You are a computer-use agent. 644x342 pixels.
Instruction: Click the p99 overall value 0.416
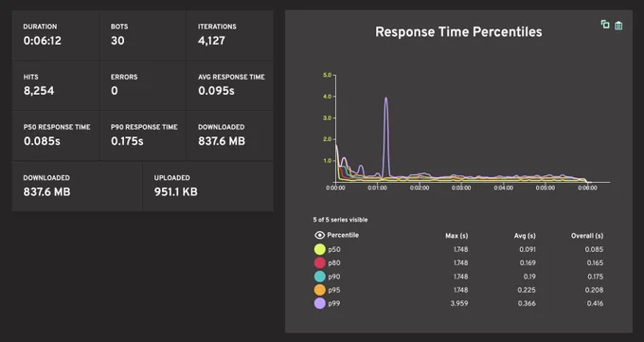(x=595, y=303)
